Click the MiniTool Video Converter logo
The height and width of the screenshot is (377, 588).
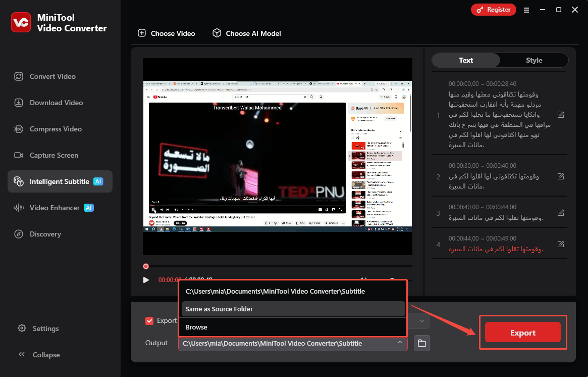[21, 22]
